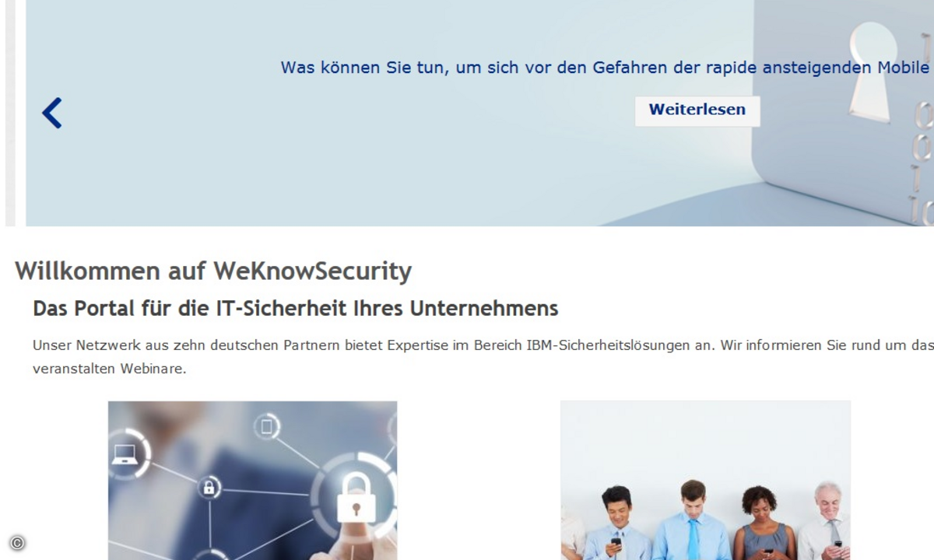Select the large white padlock icon
The width and height of the screenshot is (934, 560).
click(356, 498)
